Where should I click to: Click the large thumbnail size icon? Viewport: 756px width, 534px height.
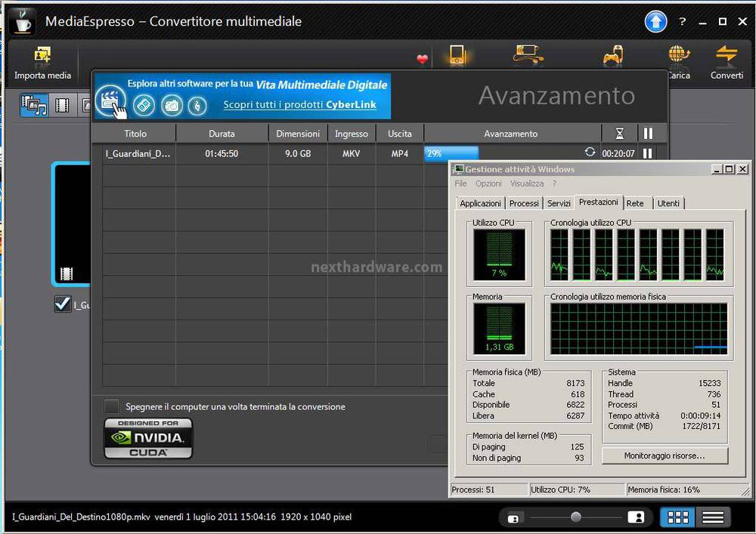(636, 517)
